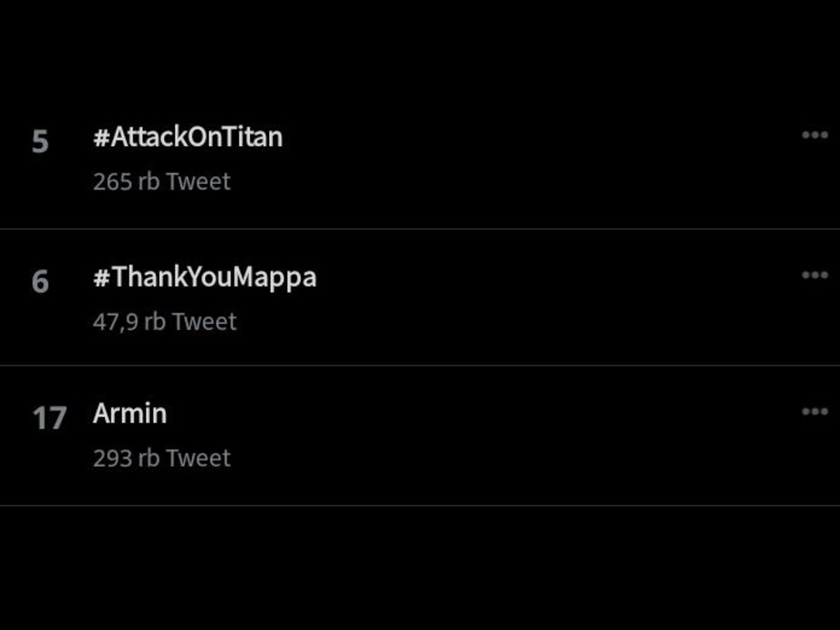Image resolution: width=840 pixels, height=630 pixels.
Task: Open the #ThankYouMappa trending hashtag
Action: pos(204,277)
